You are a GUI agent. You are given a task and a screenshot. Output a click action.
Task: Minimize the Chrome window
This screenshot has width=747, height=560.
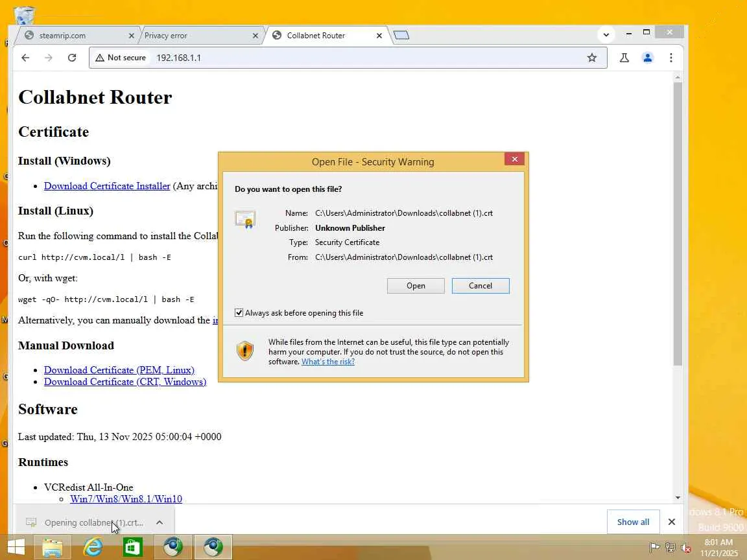629,32
